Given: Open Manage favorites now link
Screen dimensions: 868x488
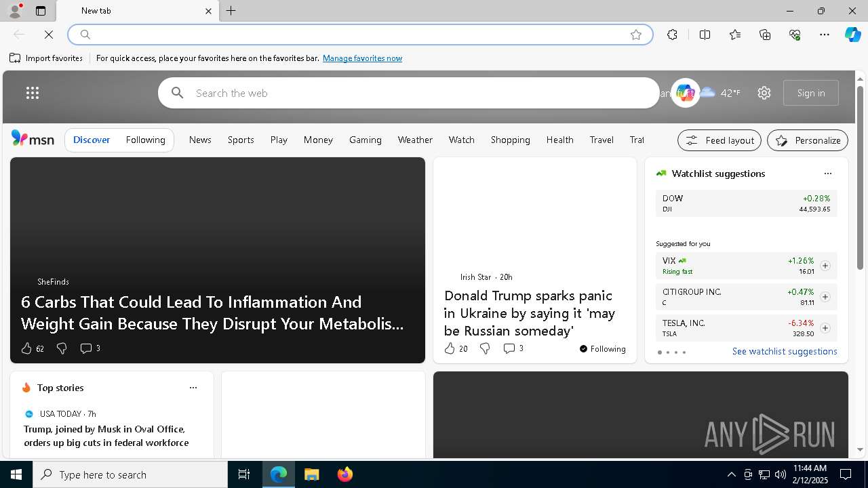Looking at the screenshot, I should 362,58.
